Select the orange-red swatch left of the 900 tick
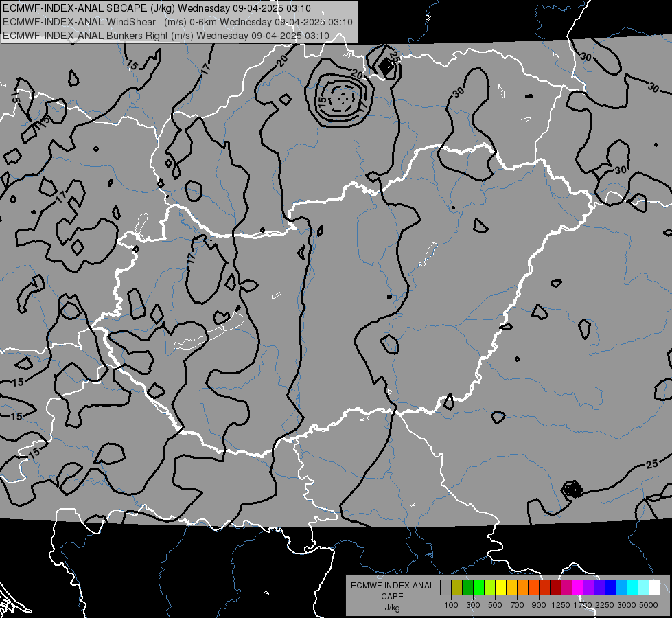The image size is (672, 618). click(x=533, y=588)
